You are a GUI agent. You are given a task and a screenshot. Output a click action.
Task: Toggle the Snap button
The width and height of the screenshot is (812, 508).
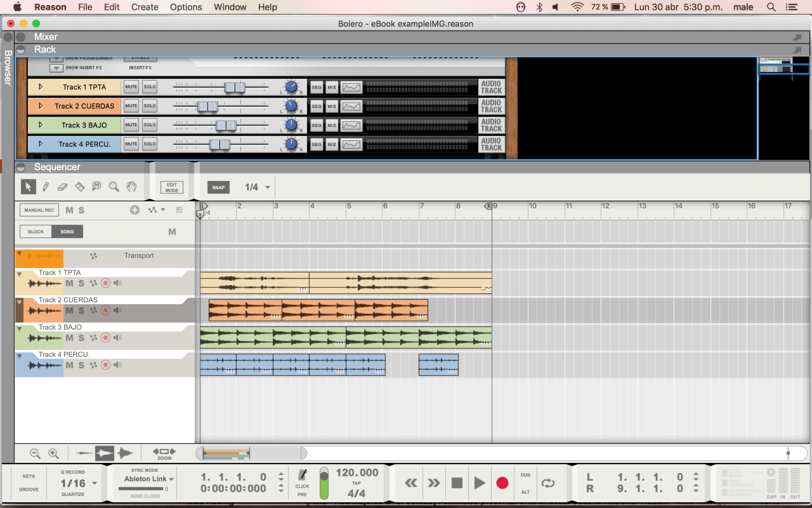click(218, 187)
